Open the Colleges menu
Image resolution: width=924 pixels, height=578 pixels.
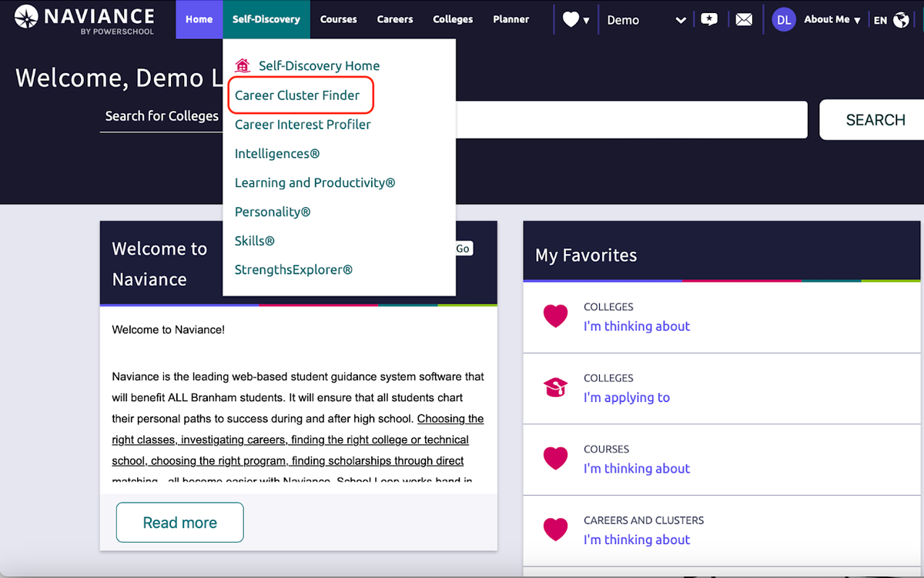point(453,19)
